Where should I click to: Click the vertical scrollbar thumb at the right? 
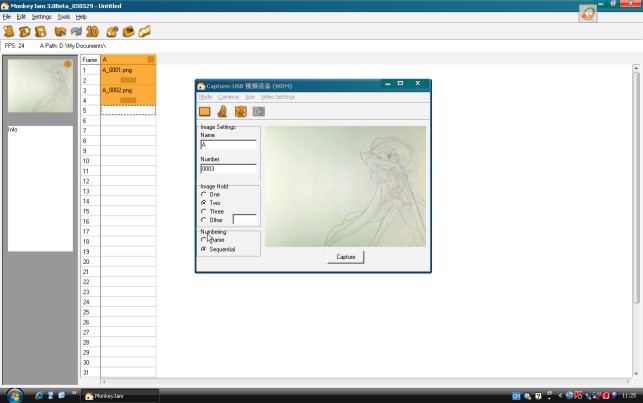pyautogui.click(x=636, y=188)
